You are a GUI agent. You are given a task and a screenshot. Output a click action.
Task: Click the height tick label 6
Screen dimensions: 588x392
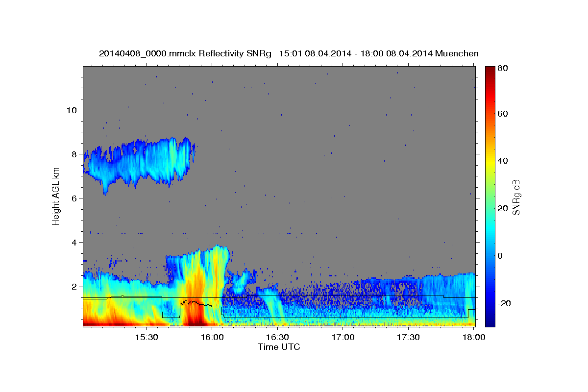tap(74, 198)
